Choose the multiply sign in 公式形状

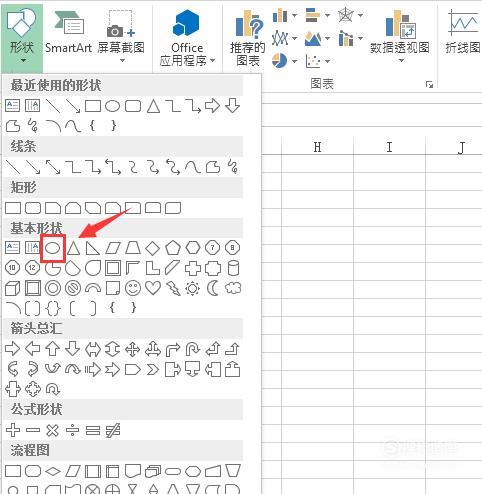52,430
